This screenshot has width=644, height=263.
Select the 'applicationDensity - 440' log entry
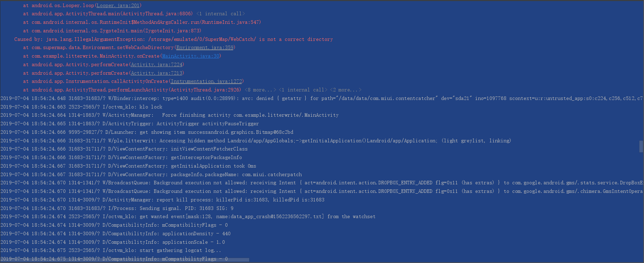coord(116,233)
